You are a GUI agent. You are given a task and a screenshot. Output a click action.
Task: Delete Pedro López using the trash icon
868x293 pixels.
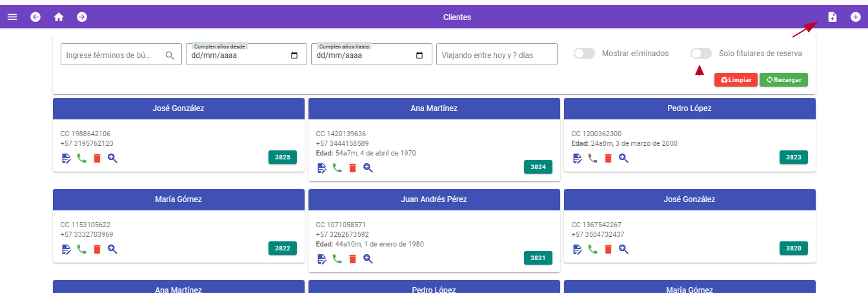(x=608, y=158)
